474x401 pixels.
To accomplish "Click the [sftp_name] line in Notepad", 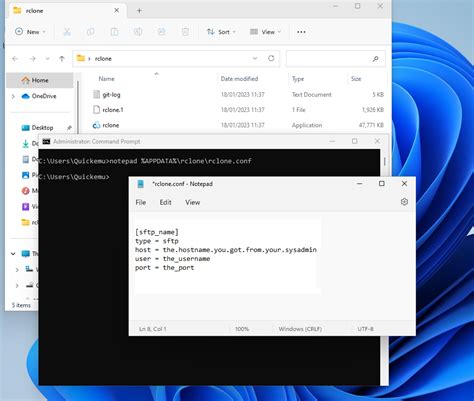I will coord(157,232).
